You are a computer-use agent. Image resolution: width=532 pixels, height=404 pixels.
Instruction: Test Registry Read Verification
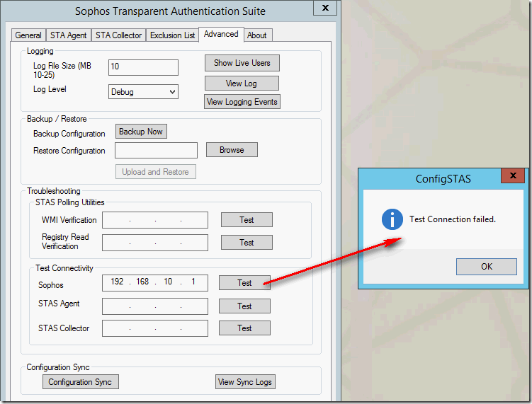[247, 243]
